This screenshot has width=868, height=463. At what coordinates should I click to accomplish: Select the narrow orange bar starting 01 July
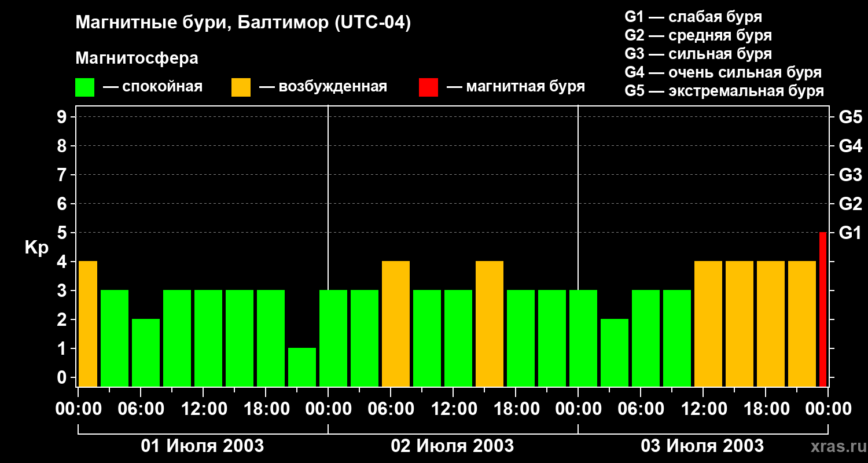88,324
